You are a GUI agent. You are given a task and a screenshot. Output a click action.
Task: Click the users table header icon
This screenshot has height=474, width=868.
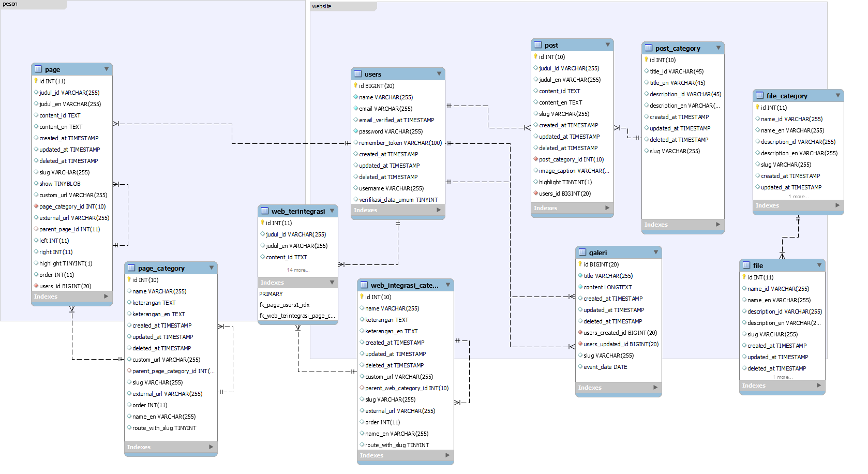(358, 74)
